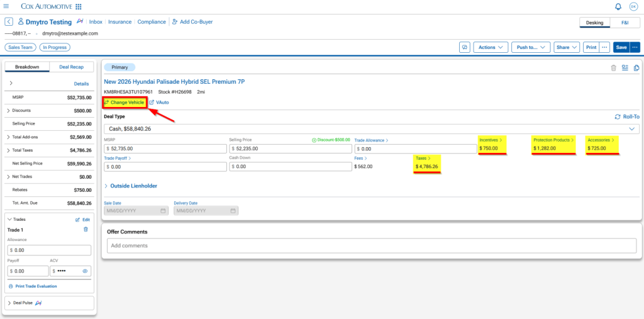644x319 pixels.
Task: Show the hidden ACV value
Action: click(86, 271)
